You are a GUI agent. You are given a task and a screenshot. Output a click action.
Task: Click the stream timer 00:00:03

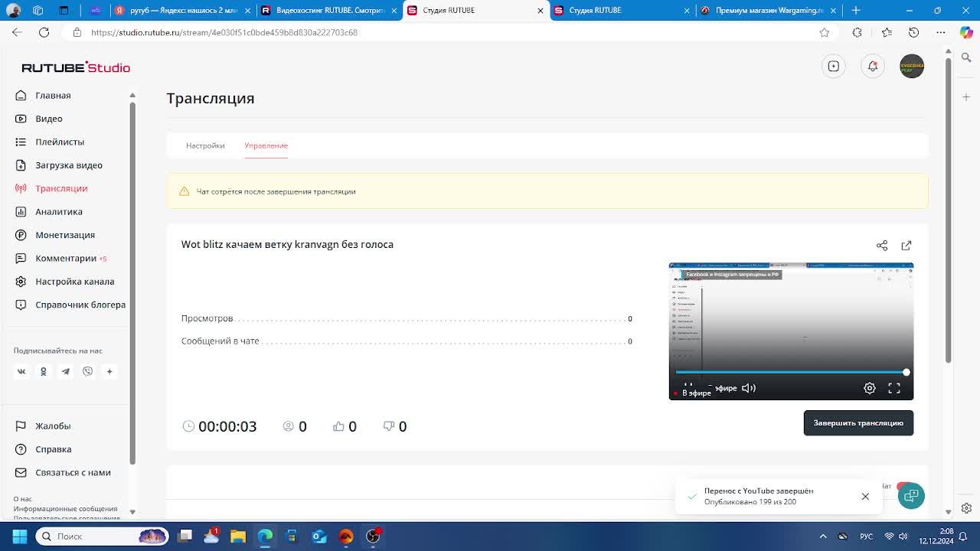coord(227,426)
